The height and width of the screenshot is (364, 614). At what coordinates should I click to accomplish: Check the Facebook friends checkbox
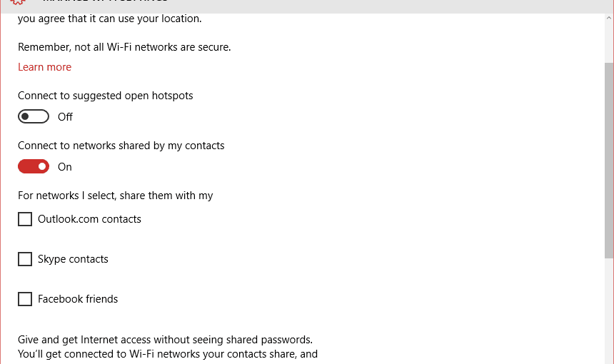coord(25,299)
